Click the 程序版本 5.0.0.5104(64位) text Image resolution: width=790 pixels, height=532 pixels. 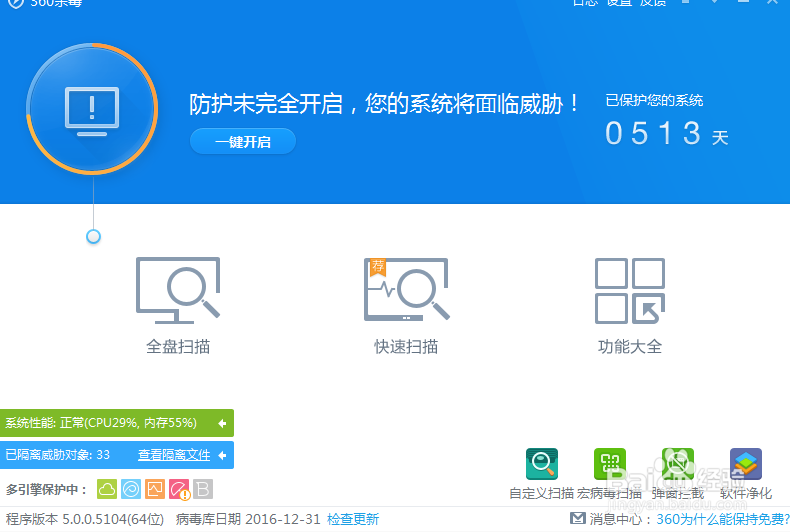(x=85, y=519)
